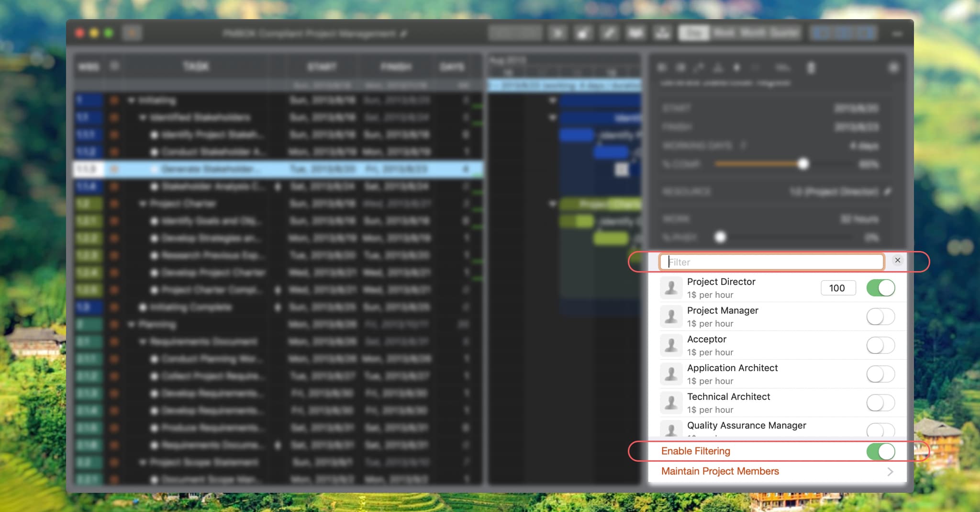Image resolution: width=980 pixels, height=512 pixels.
Task: Collapse the Initiating task group
Action: coord(131,101)
